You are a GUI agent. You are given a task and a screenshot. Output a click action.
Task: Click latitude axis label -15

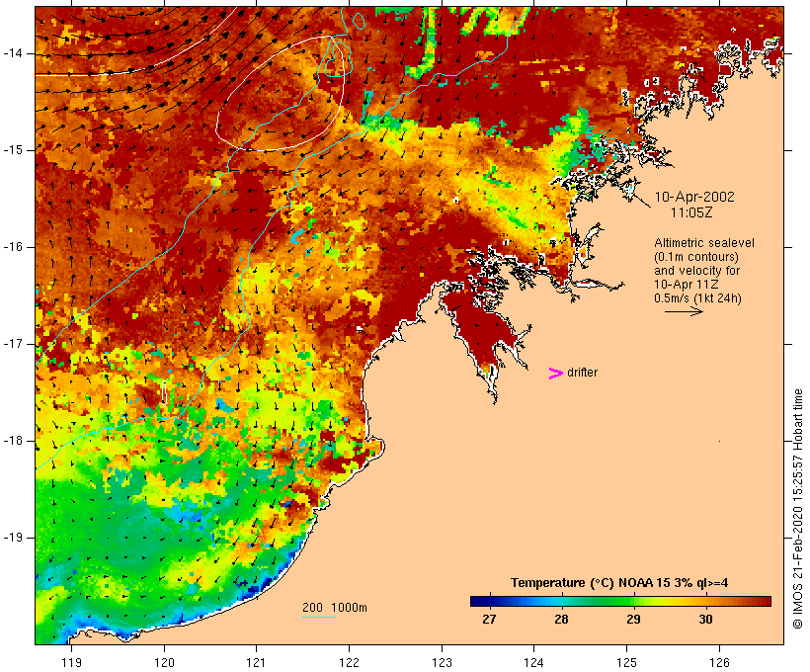pos(13,150)
